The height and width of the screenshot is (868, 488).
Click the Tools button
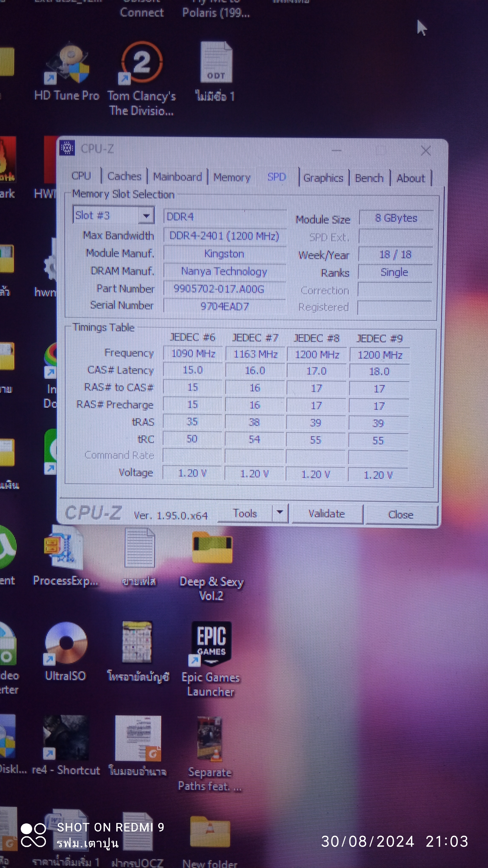click(x=245, y=513)
